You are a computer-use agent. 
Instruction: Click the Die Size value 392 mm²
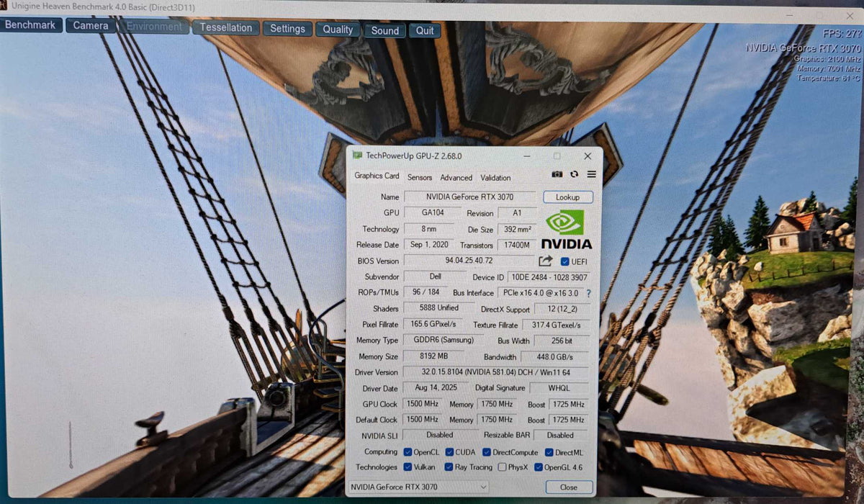click(x=517, y=229)
